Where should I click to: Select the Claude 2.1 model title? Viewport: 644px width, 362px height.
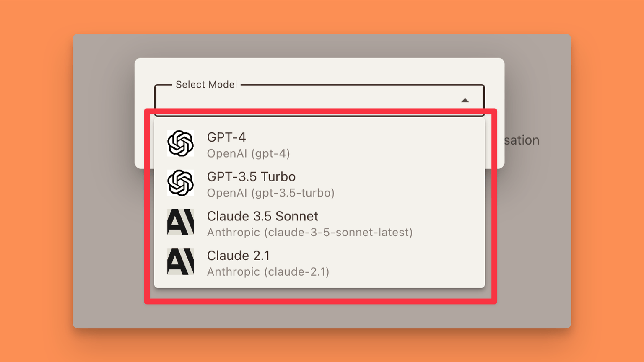click(x=238, y=256)
